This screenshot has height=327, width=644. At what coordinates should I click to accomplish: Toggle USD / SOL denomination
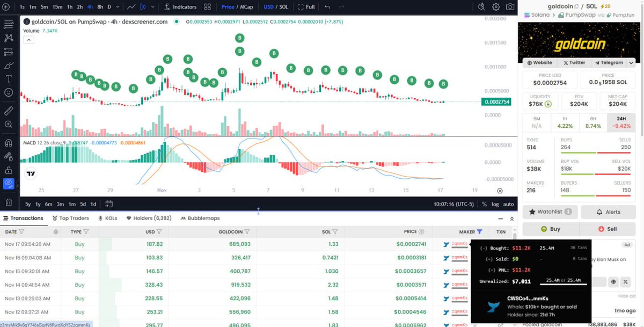click(x=276, y=7)
